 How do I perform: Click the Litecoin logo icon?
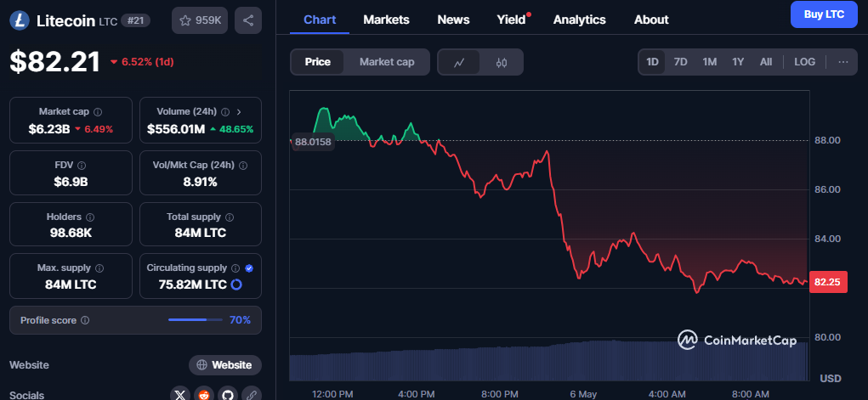[20, 21]
